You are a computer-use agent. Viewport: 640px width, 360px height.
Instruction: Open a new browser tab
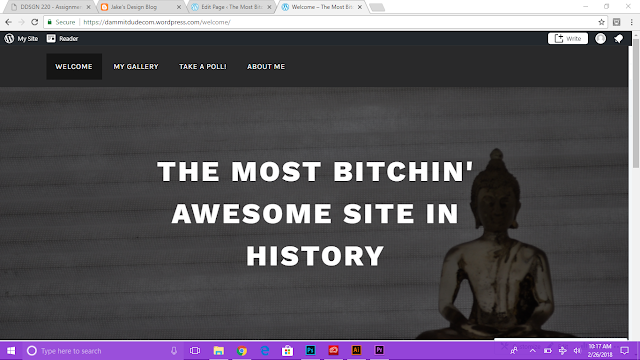377,7
